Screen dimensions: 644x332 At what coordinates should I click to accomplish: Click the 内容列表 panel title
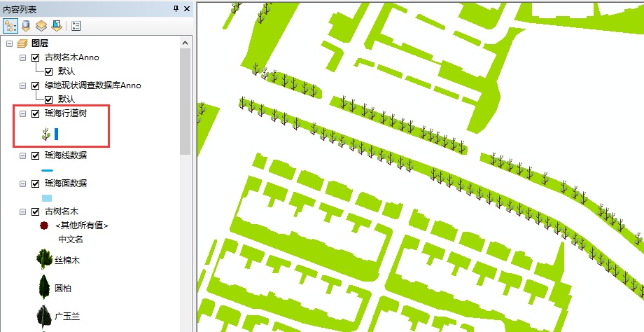coord(20,8)
